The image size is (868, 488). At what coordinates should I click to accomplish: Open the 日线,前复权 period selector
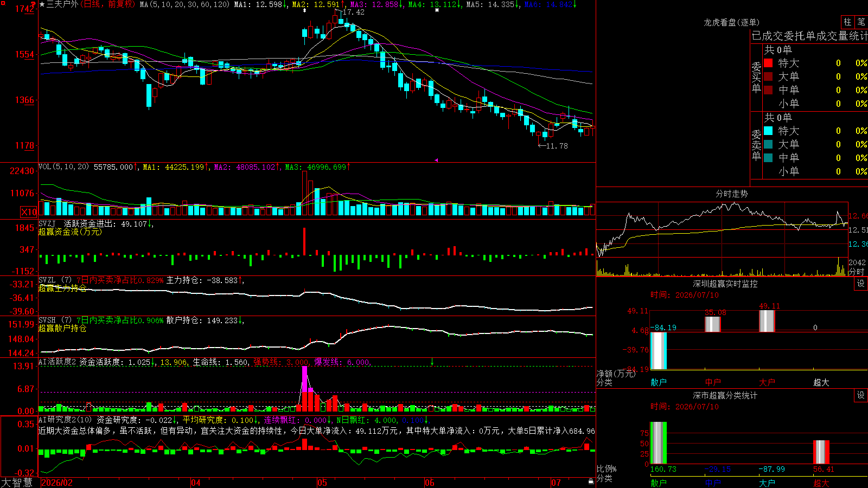click(x=108, y=4)
